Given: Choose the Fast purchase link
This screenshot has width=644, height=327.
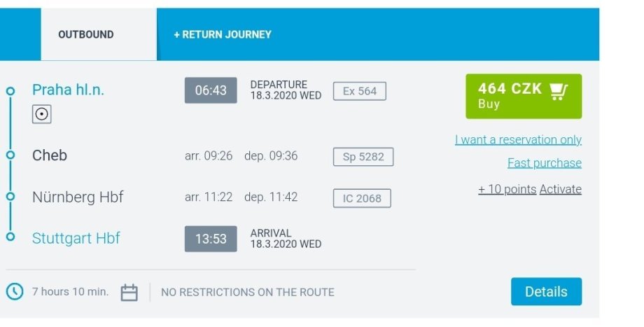Looking at the screenshot, I should coord(544,163).
